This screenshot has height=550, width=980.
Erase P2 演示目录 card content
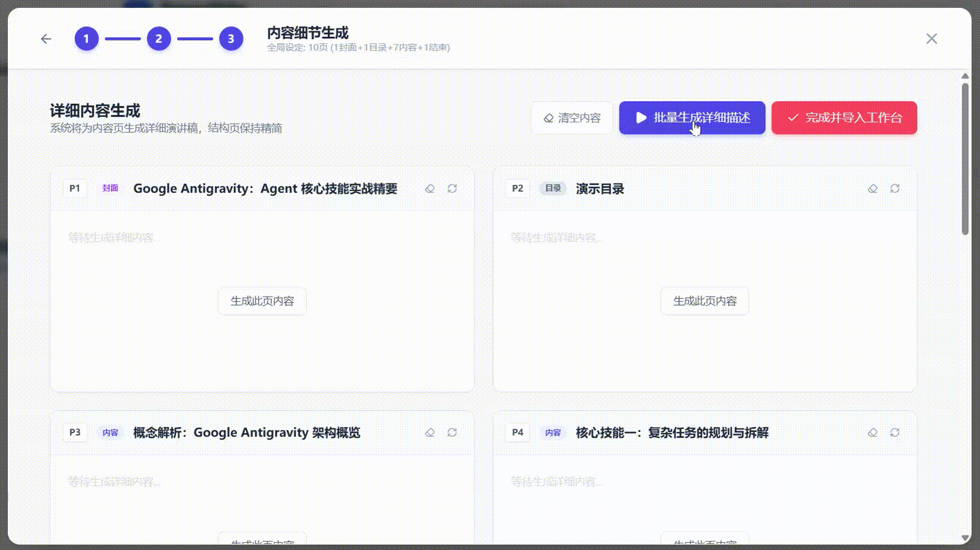872,189
